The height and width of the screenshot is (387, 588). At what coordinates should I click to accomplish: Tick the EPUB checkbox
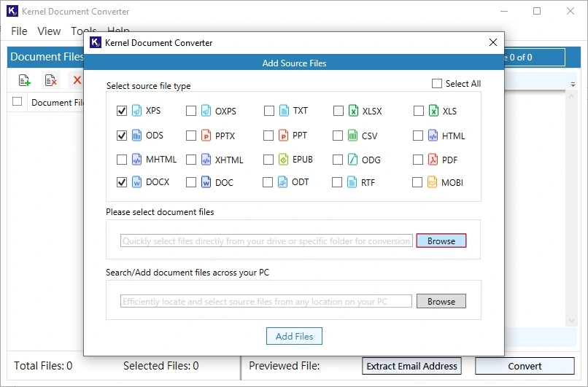[x=268, y=160]
